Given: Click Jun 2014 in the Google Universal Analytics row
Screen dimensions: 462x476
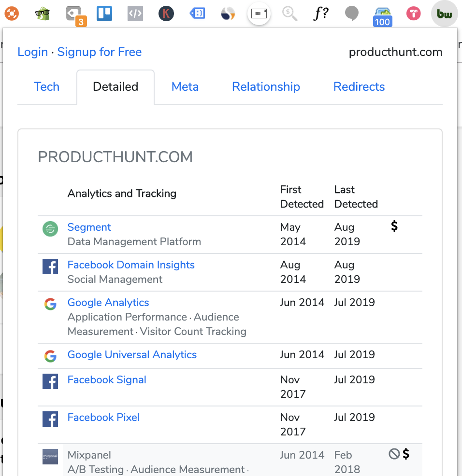Looking at the screenshot, I should tap(302, 354).
